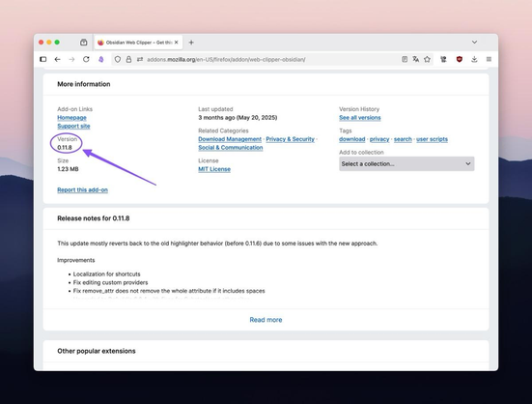Click the green full-screen window button

click(x=57, y=43)
